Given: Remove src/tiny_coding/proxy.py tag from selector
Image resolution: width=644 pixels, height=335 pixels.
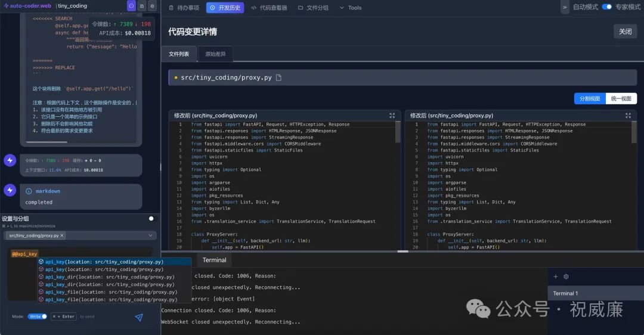Looking at the screenshot, I should pyautogui.click(x=62, y=235).
